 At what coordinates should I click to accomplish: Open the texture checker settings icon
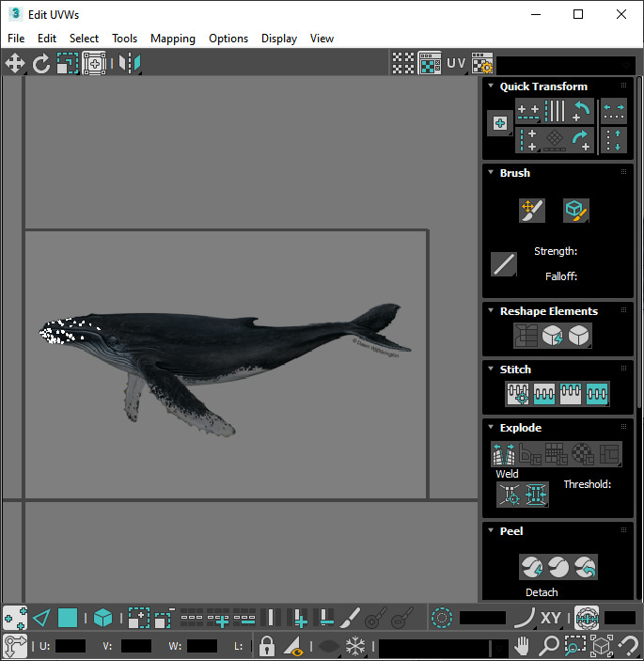click(482, 64)
